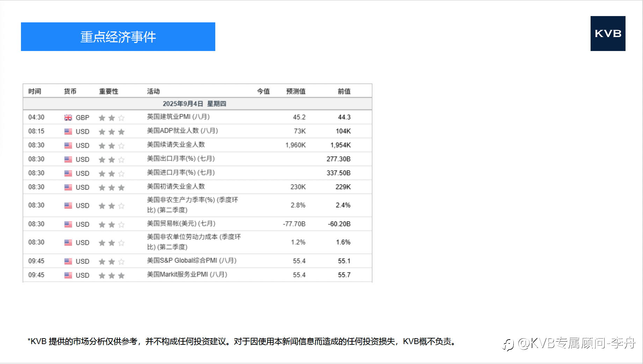Click the UK flag beside GBP
This screenshot has width=643, height=364.
tap(68, 118)
